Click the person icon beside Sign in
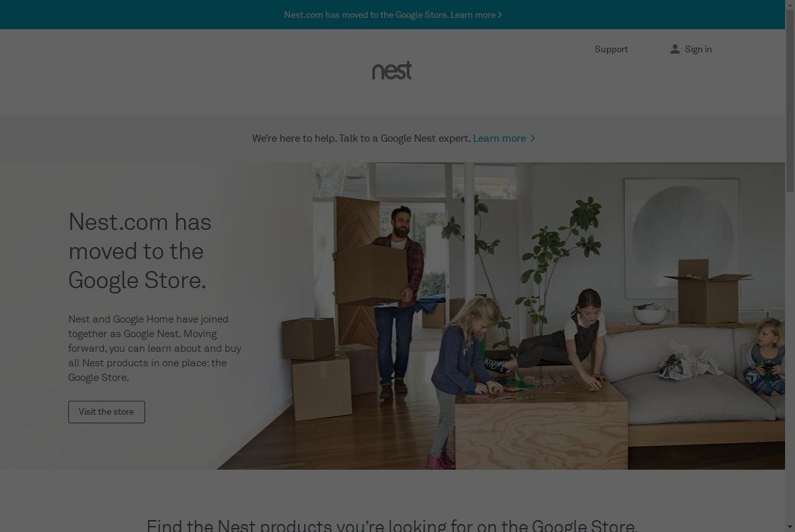The image size is (795, 532). coord(674,49)
